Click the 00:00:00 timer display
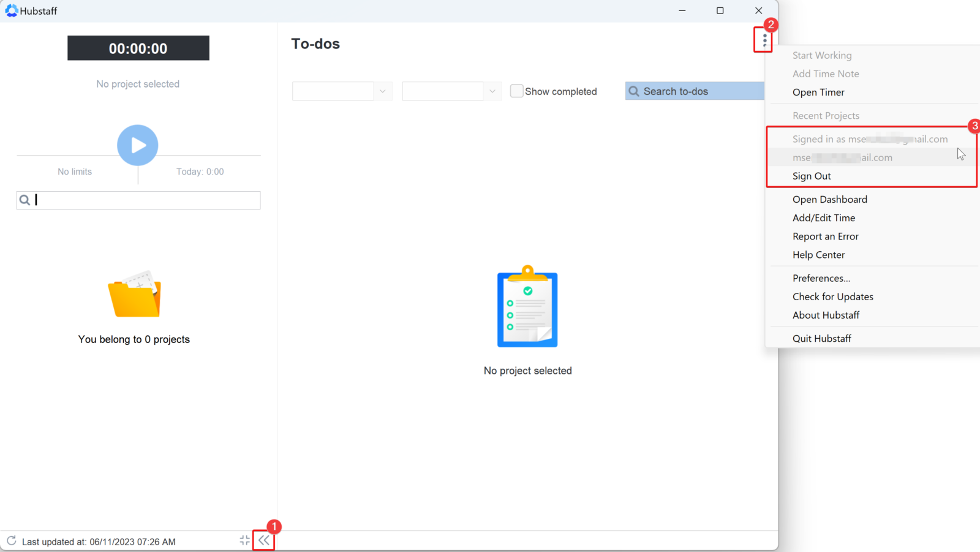Image resolution: width=980 pixels, height=552 pixels. 138,48
